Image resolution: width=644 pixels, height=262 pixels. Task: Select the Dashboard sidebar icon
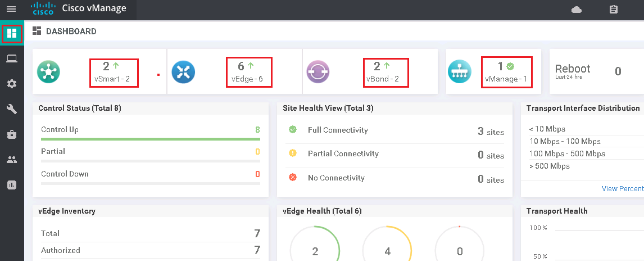click(x=12, y=34)
